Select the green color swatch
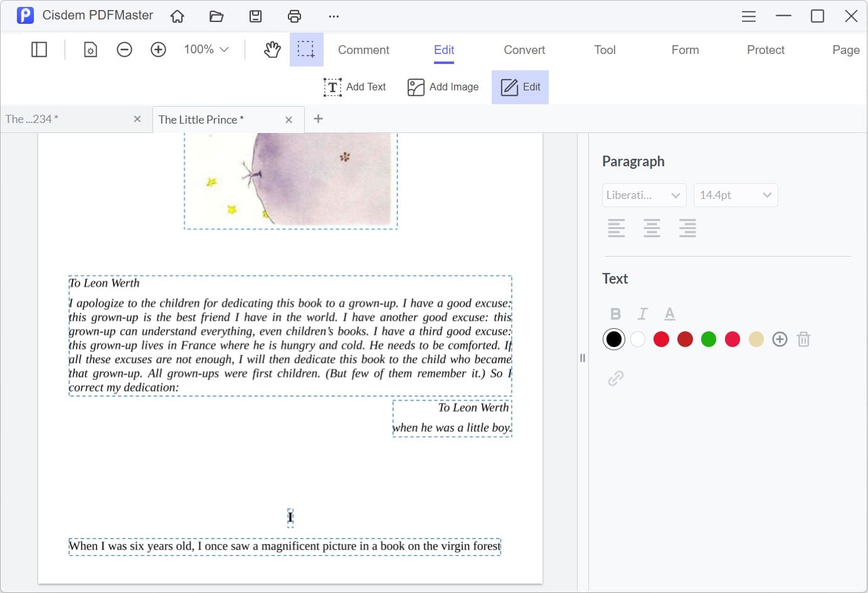 709,339
